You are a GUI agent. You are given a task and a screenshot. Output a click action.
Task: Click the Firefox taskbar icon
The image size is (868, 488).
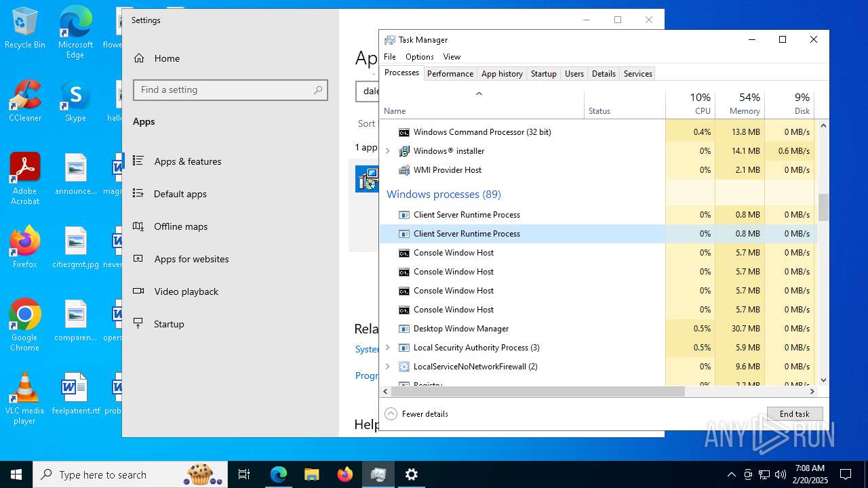coord(345,474)
